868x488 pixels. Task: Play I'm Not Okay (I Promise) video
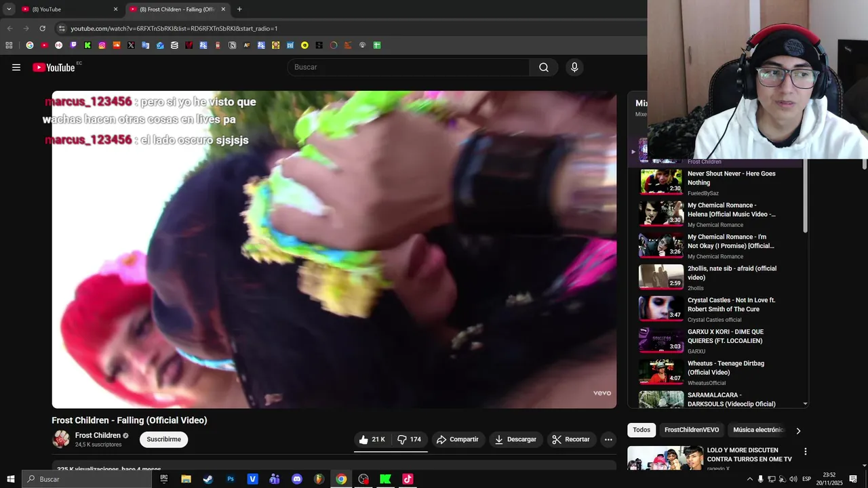click(719, 246)
